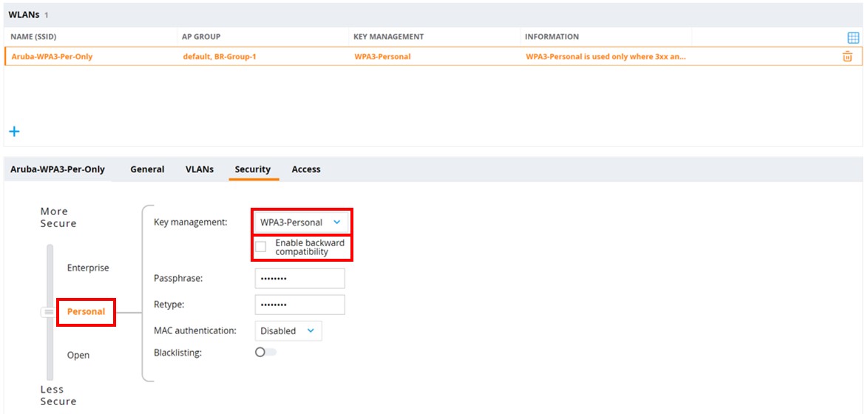Click the WPA3-Personal information text cell
Image resolution: width=868 pixels, height=414 pixels.
pos(606,56)
